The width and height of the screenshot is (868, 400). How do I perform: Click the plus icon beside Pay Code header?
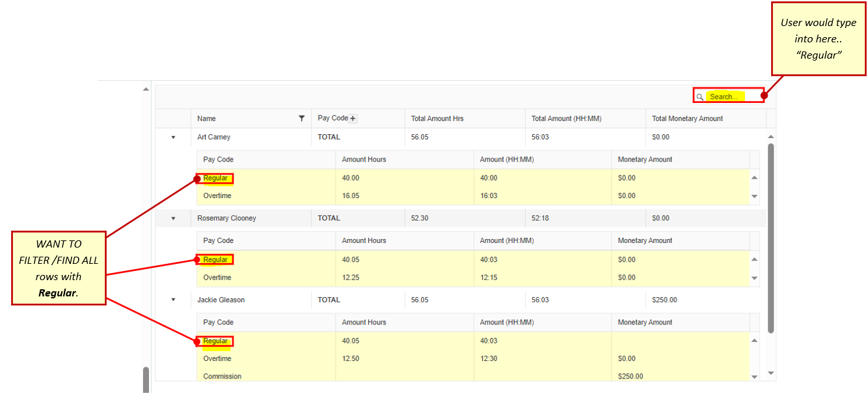(x=352, y=118)
